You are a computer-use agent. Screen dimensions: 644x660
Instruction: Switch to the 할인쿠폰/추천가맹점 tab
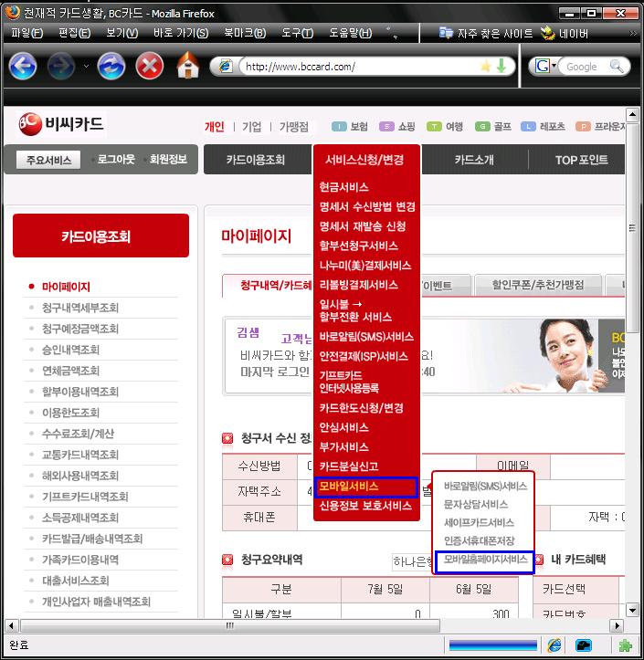pos(538,286)
